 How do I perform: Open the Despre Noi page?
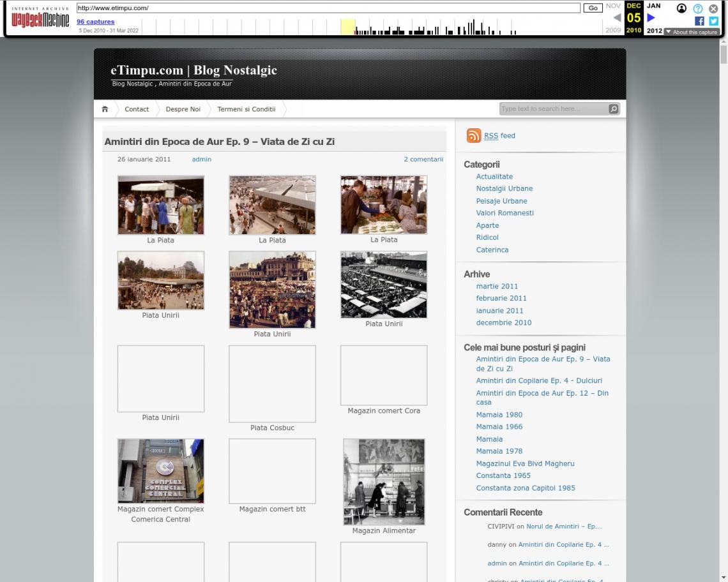183,109
